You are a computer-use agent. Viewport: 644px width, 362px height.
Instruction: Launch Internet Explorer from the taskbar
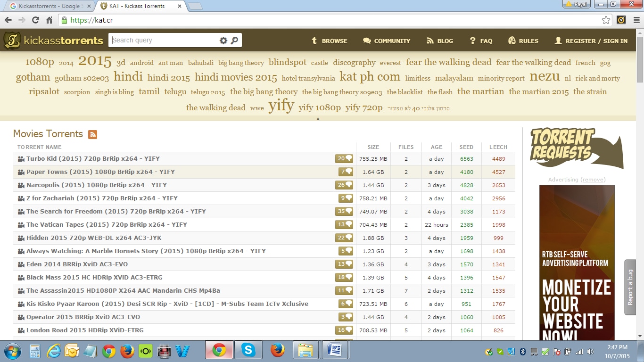(54, 351)
